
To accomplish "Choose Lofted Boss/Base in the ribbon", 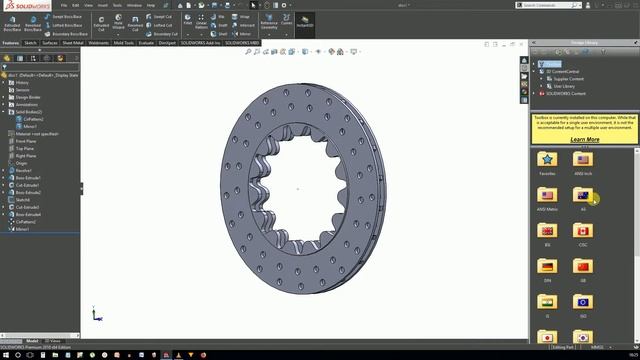I will (63, 25).
